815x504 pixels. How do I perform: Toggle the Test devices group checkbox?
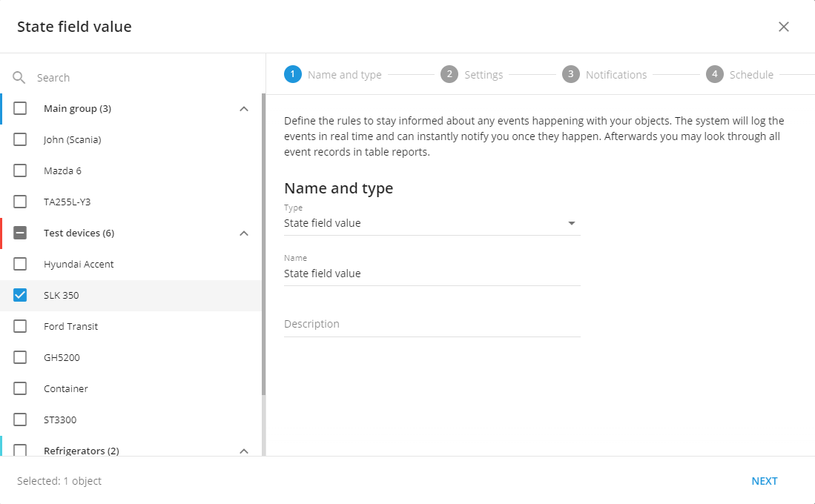click(x=20, y=233)
